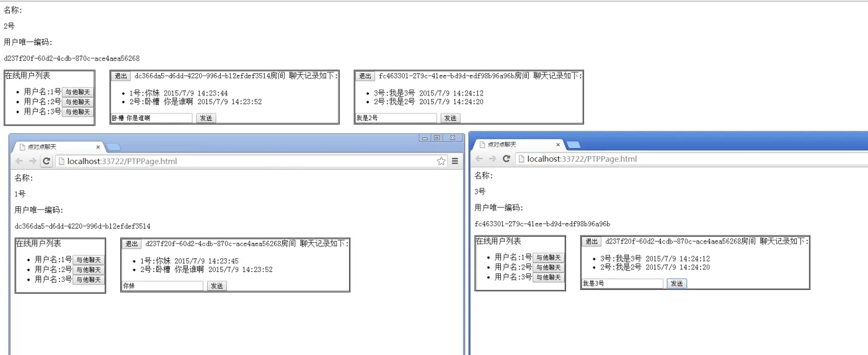Exit the d237f20f room in the 3号 window

(x=591, y=242)
